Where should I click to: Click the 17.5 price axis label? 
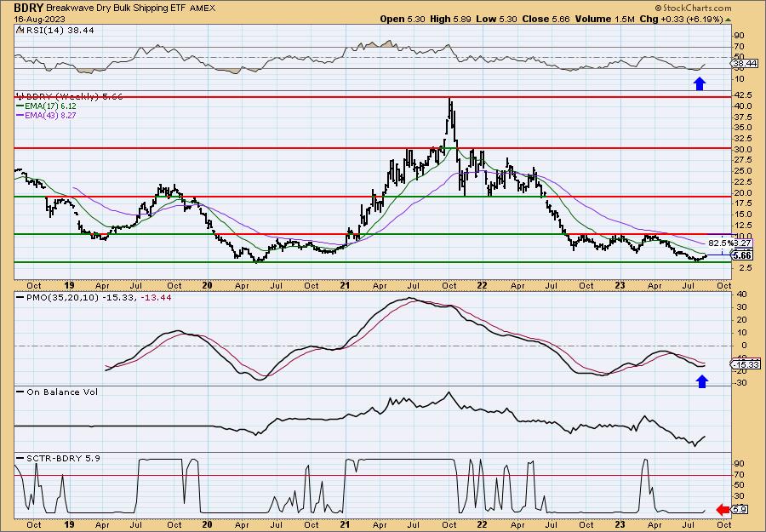click(x=742, y=203)
